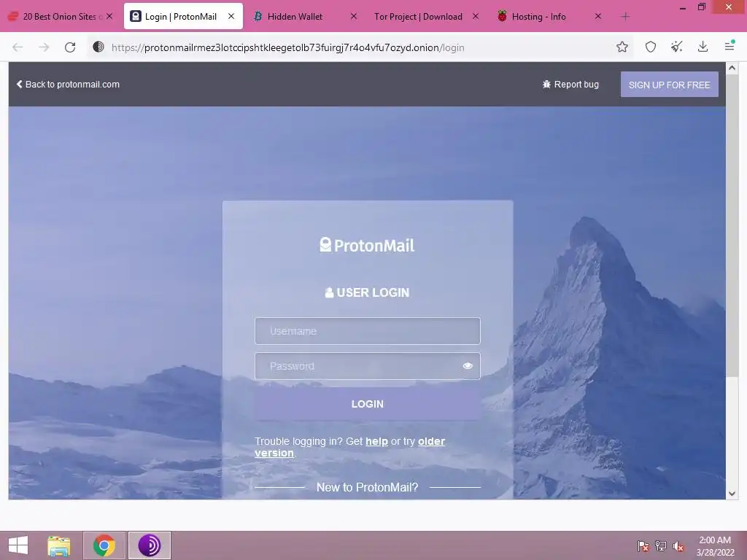Click the address bar URL
This screenshot has height=560, width=747.
pyautogui.click(x=287, y=47)
